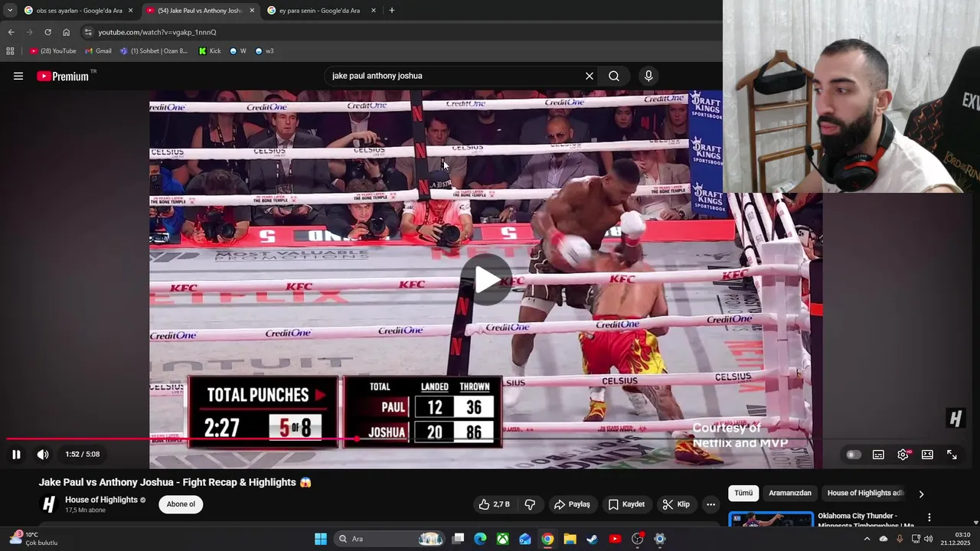Open Steam from taskbar
This screenshot has height=551, width=980.
[x=593, y=539]
